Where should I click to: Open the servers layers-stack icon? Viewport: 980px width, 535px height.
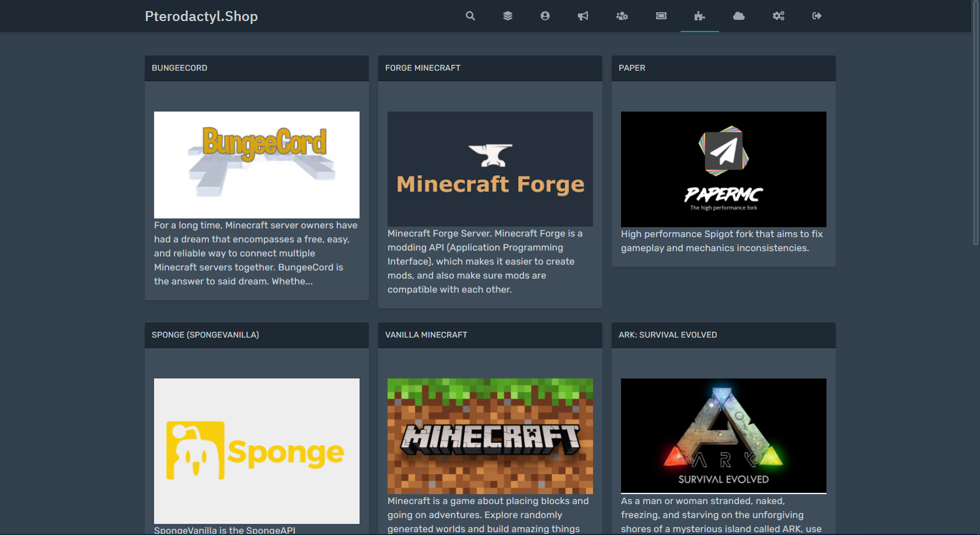[x=507, y=16]
